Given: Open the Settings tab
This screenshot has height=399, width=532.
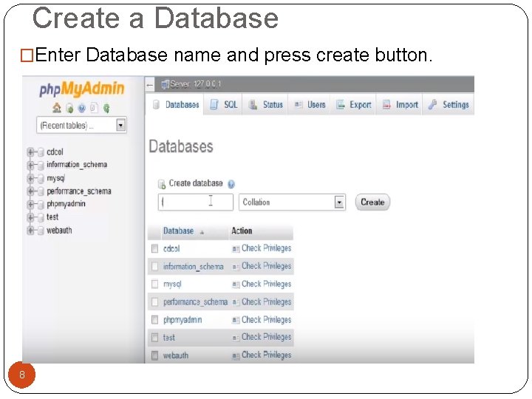Looking at the screenshot, I should 449,104.
